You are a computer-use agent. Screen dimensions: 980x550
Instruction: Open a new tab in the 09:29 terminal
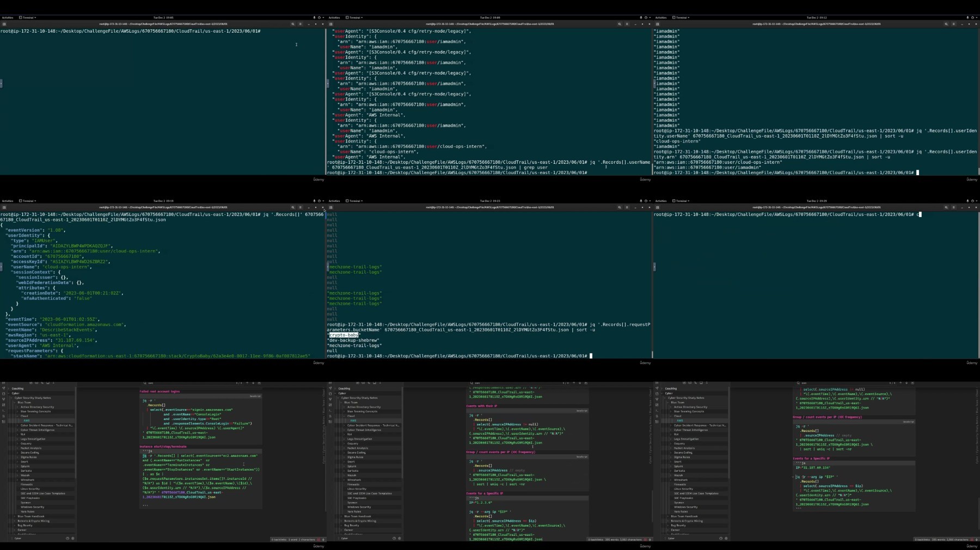(x=657, y=207)
